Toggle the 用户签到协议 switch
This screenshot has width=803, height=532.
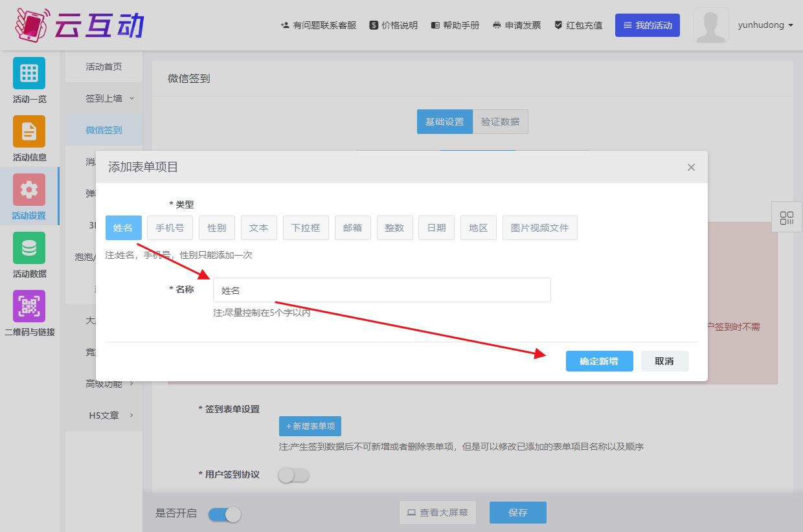(x=293, y=475)
